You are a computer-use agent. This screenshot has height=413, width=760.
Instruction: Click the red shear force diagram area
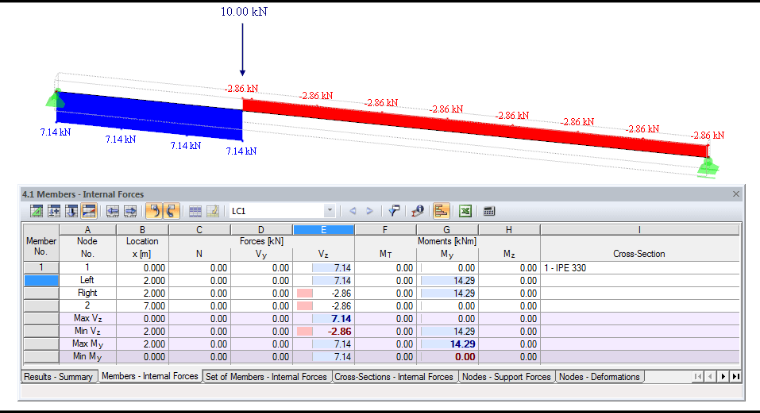(x=475, y=127)
